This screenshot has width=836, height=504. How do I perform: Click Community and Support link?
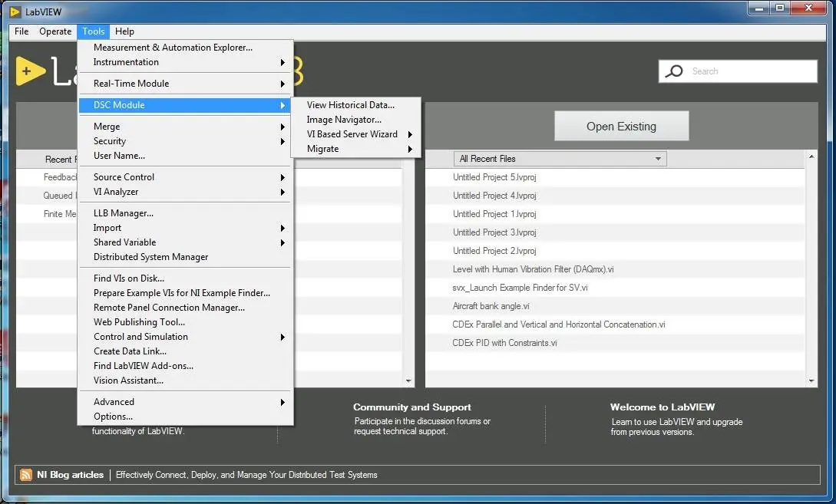tap(412, 407)
